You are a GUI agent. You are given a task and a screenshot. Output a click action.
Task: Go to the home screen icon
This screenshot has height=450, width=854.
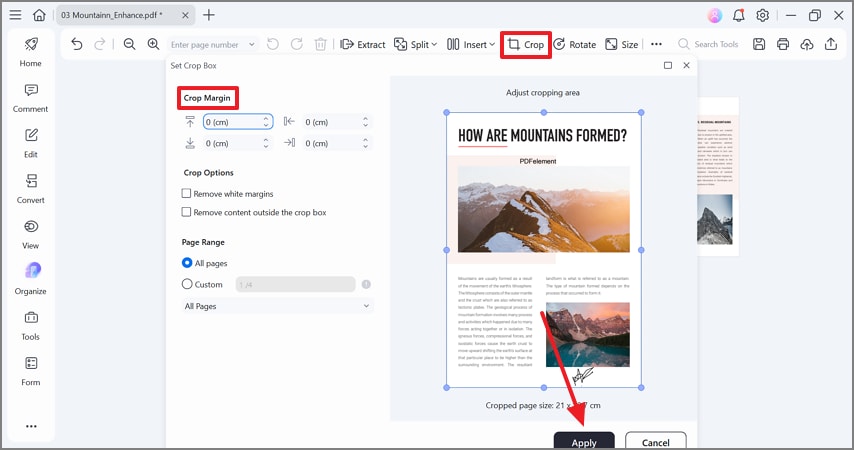coord(39,15)
